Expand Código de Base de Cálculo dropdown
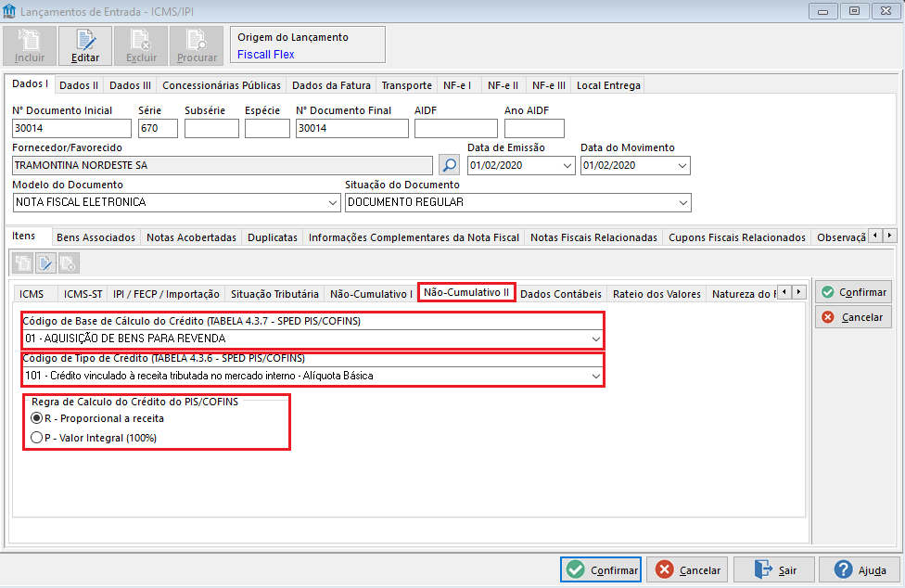This screenshot has width=905, height=588. (x=595, y=339)
